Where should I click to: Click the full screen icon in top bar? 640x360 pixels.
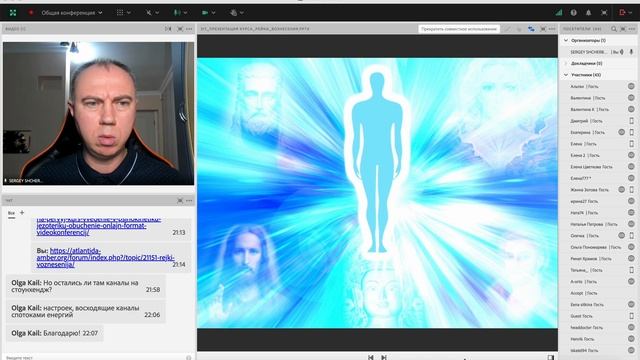[604, 13]
